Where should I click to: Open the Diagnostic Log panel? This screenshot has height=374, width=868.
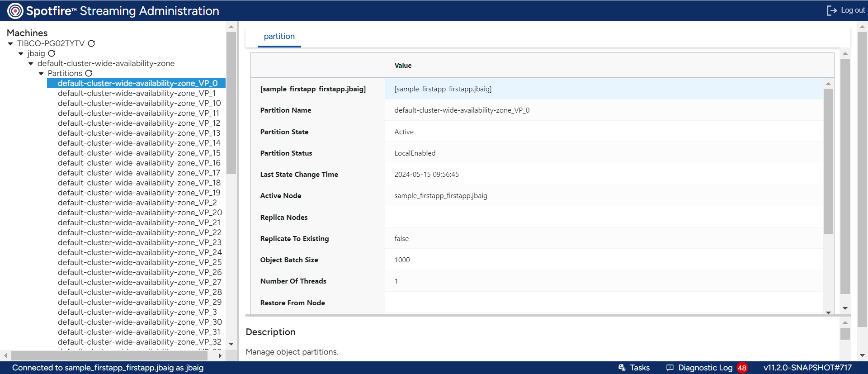pos(699,368)
